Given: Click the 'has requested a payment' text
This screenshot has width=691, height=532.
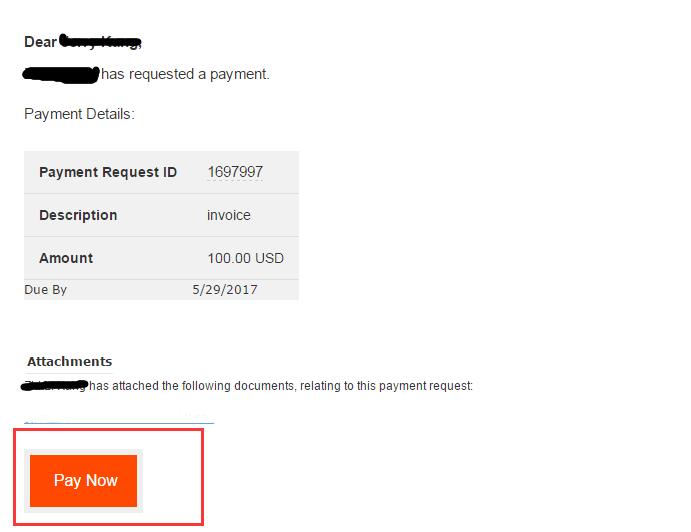Looking at the screenshot, I should coord(185,74).
